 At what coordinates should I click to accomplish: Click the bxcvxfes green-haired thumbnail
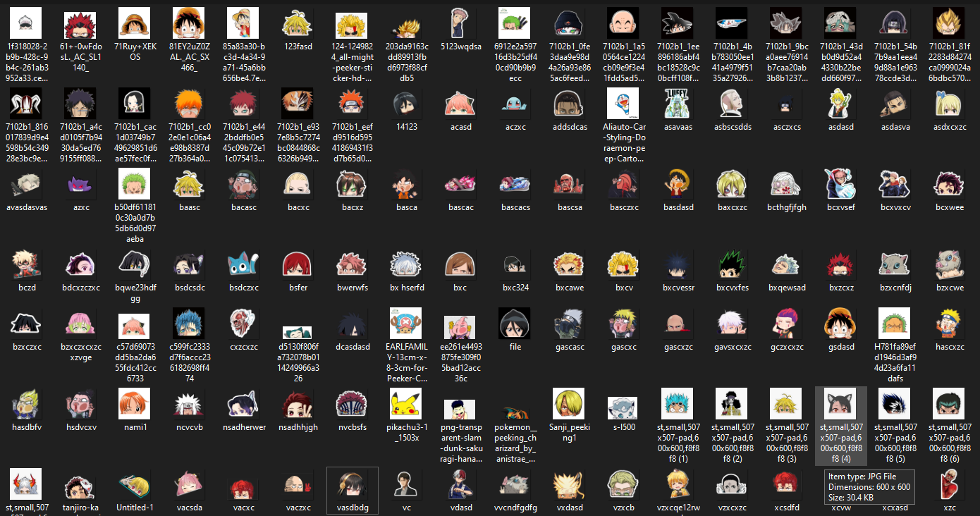tap(731, 264)
